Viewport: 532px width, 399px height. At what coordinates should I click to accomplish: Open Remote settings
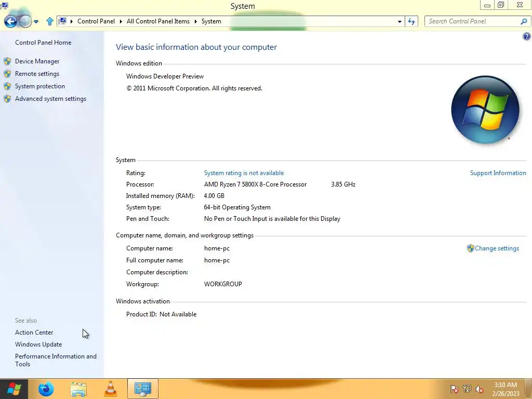(37, 74)
